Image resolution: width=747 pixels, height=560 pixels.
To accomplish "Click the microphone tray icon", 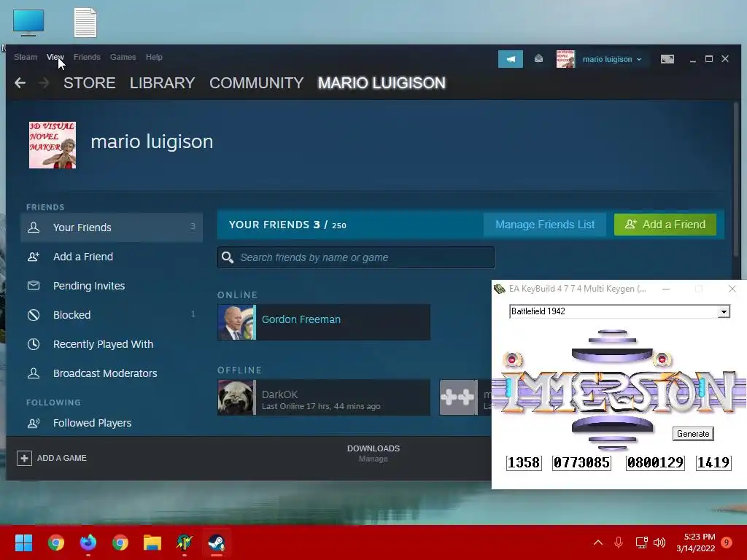I will [619, 542].
